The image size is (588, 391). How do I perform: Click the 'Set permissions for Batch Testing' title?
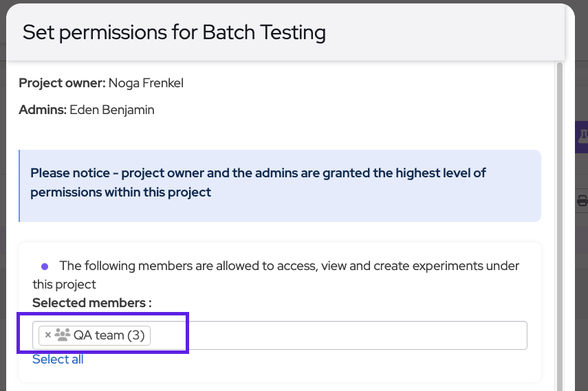click(x=174, y=32)
